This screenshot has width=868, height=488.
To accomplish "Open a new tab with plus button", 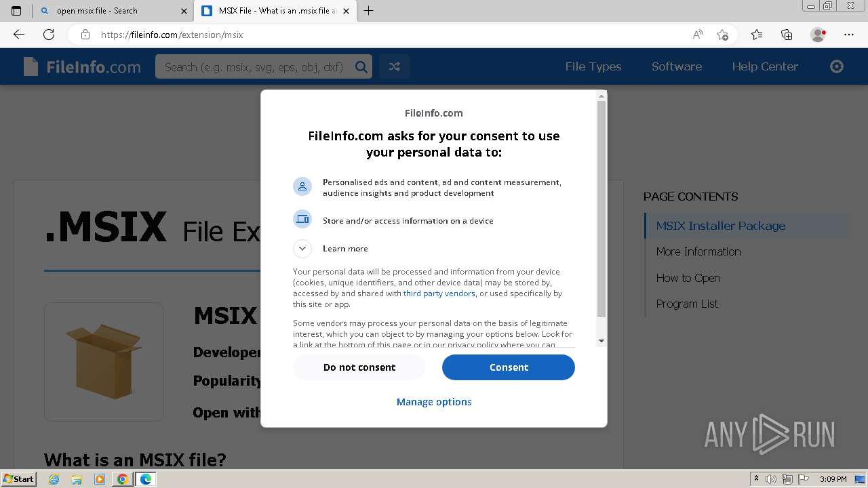I will point(368,11).
